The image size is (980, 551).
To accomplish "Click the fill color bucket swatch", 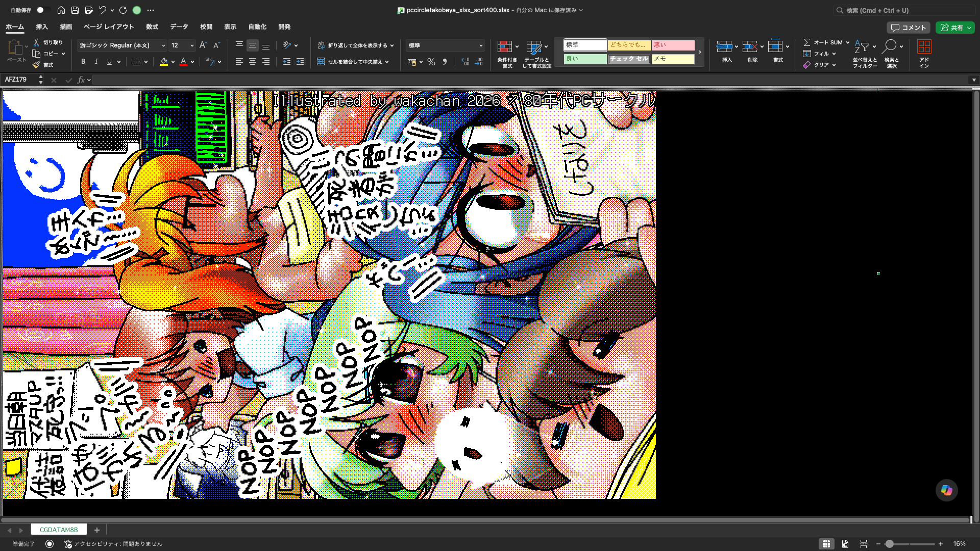I will [164, 62].
